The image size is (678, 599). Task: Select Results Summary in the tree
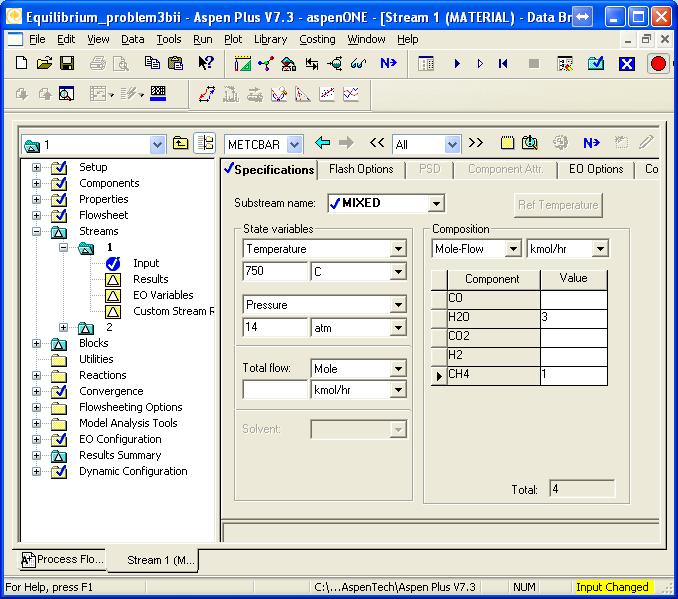[120, 455]
